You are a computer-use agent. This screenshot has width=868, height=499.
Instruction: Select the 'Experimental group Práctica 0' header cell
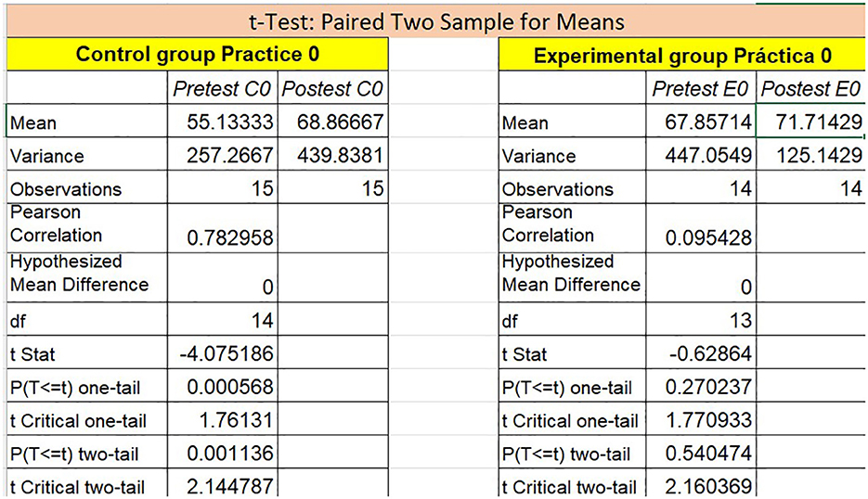[682, 56]
